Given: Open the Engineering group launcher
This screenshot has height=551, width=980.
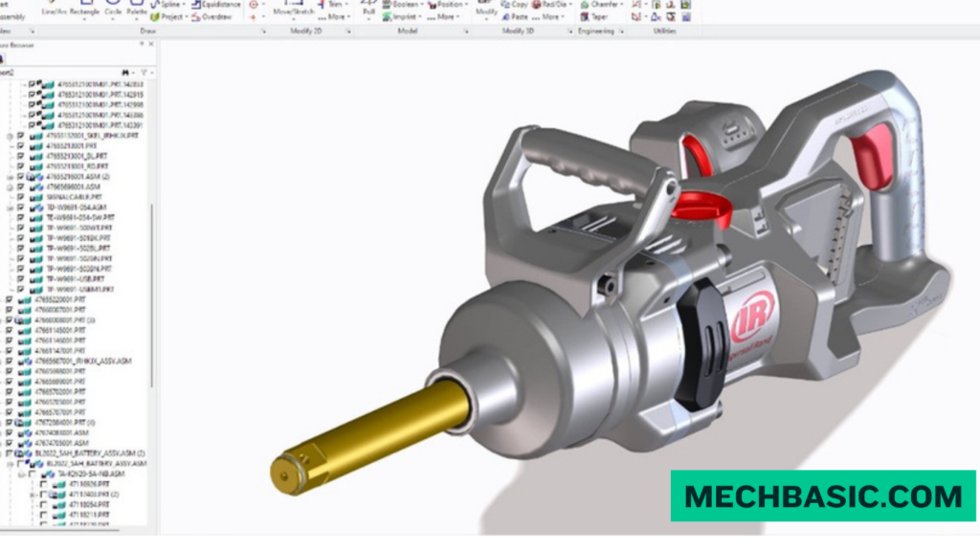Looking at the screenshot, I should click(x=620, y=31).
